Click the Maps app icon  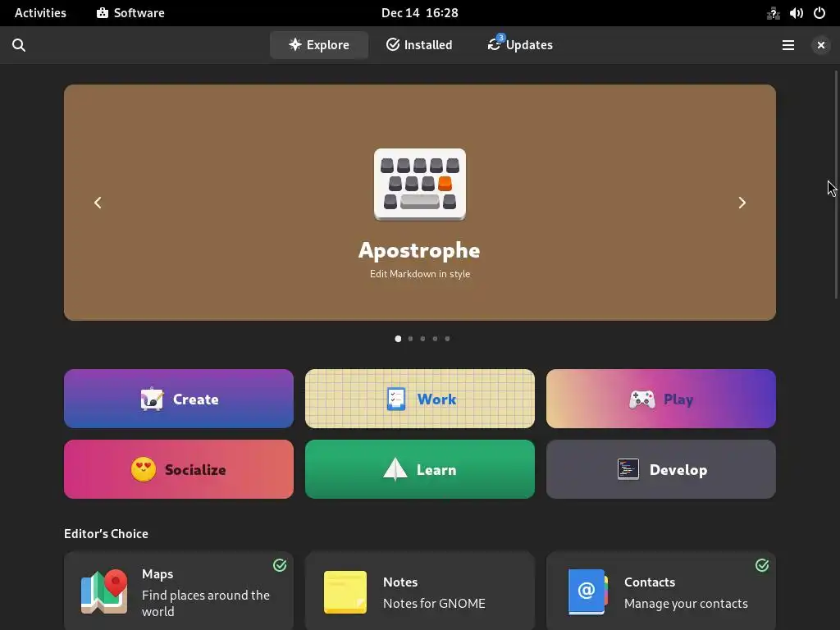104,592
